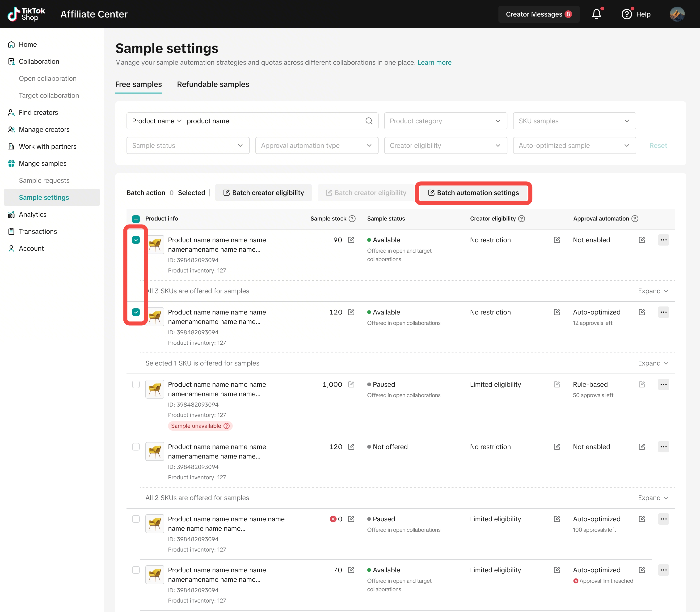Edit approval automation for the 90-stock product
Image resolution: width=700 pixels, height=612 pixels.
click(x=642, y=240)
